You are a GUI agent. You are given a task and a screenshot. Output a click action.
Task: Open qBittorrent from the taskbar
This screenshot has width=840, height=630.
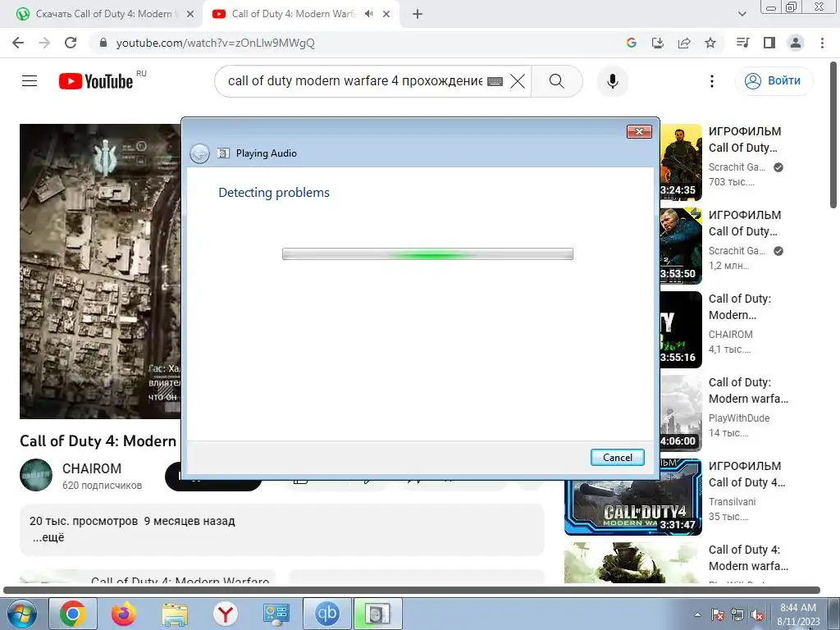point(326,614)
